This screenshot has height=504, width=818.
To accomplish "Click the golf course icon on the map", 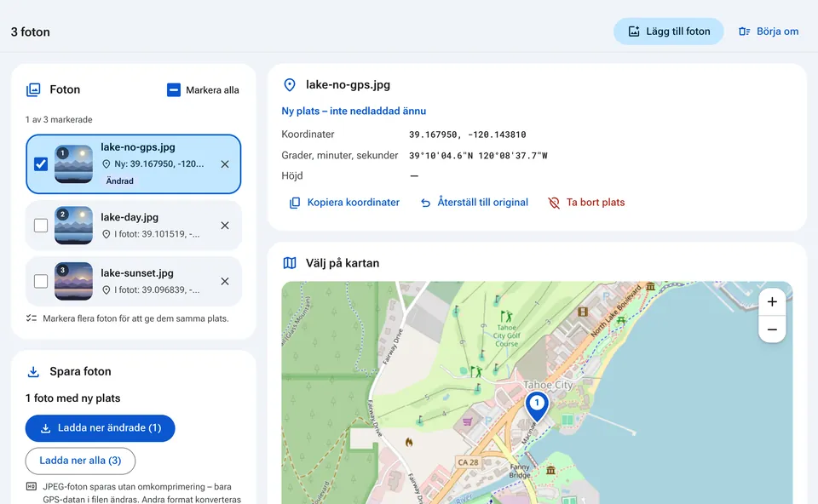I will coord(506,316).
